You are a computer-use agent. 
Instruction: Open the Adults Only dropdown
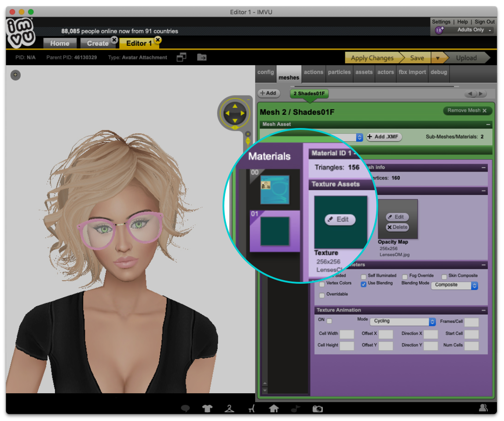475,30
